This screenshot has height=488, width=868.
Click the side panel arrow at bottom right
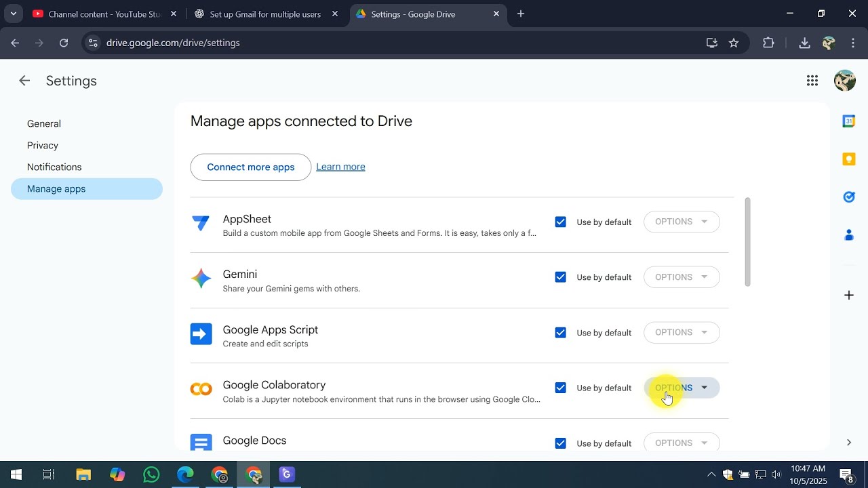pos(849,443)
